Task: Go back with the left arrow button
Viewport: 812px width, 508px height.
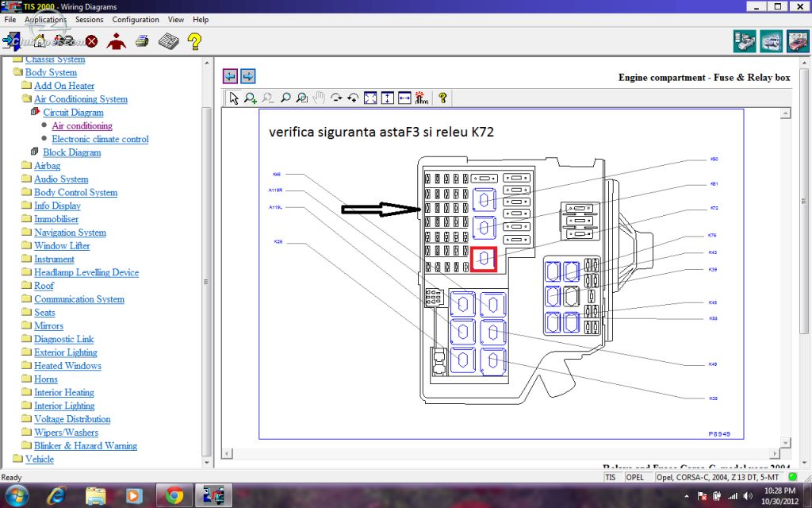Action: 230,76
